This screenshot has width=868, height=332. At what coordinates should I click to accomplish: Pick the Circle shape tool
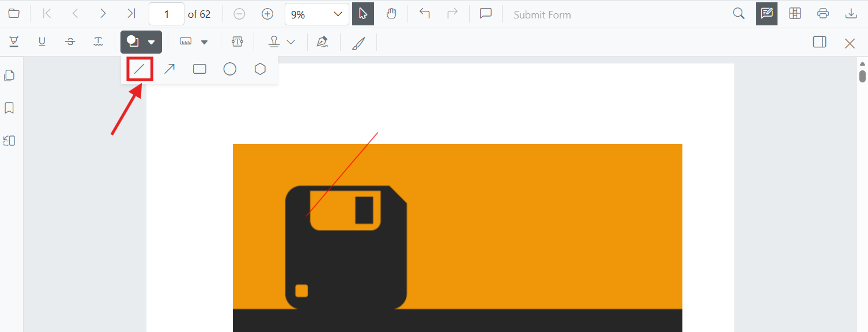point(230,69)
